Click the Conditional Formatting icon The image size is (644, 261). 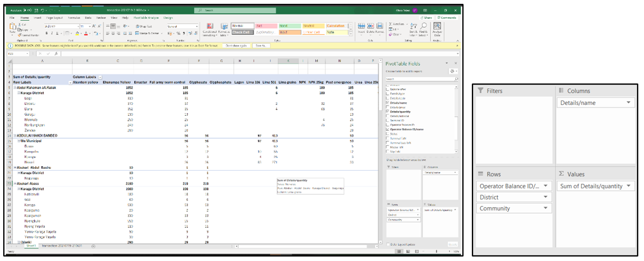[209, 27]
